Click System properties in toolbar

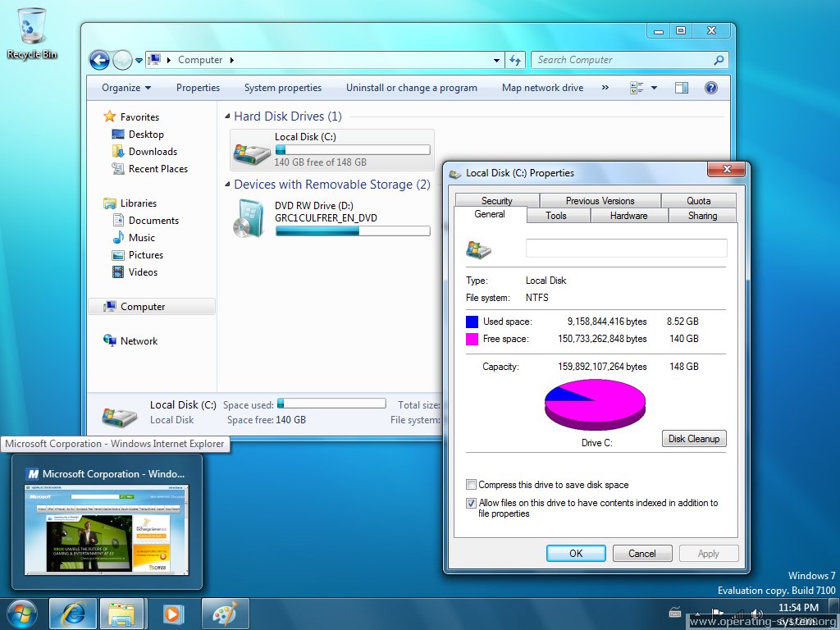[283, 88]
